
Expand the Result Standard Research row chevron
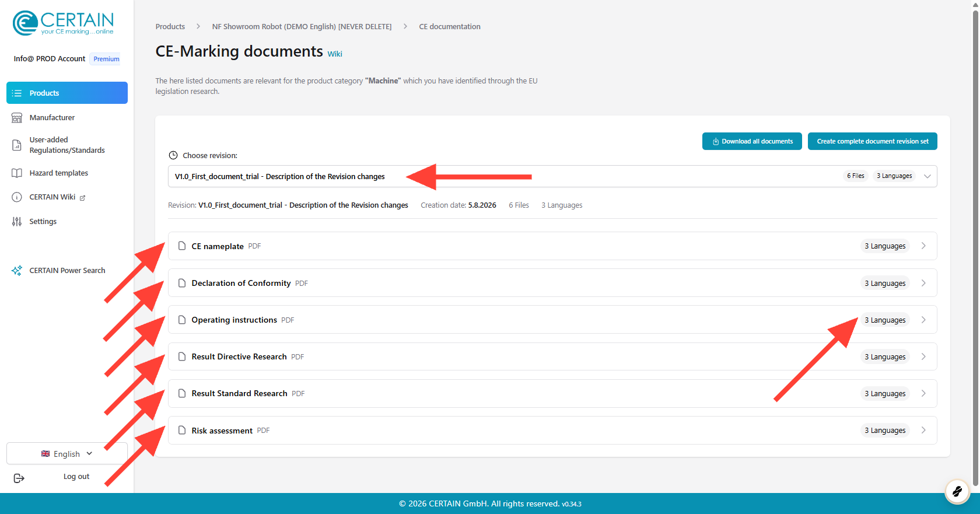coord(923,393)
